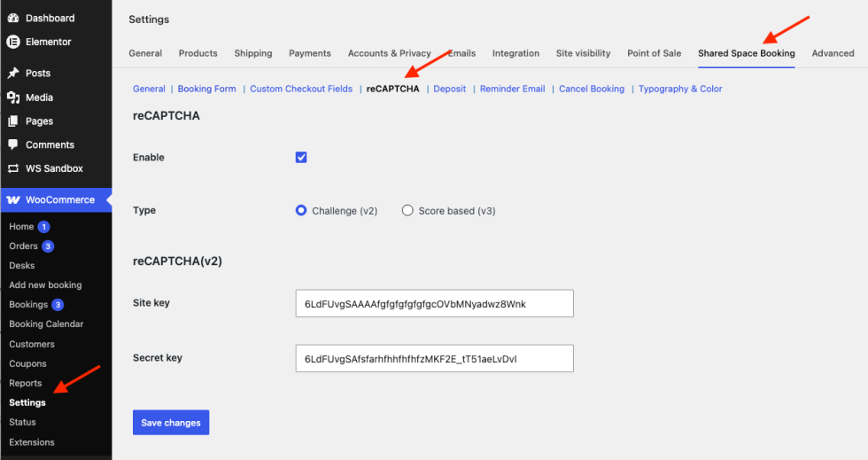The image size is (868, 460).
Task: Select Challenge (v2) radio button
Action: coord(301,211)
